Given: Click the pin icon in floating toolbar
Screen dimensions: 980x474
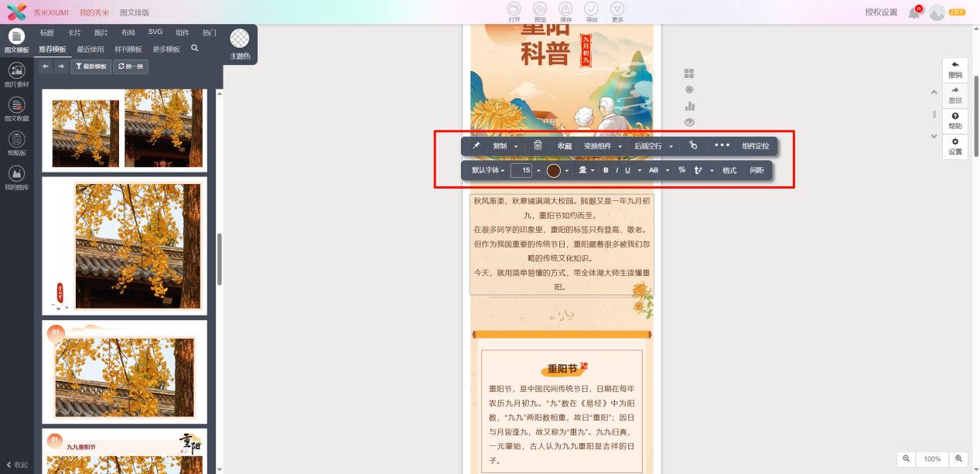Looking at the screenshot, I should click(x=476, y=145).
